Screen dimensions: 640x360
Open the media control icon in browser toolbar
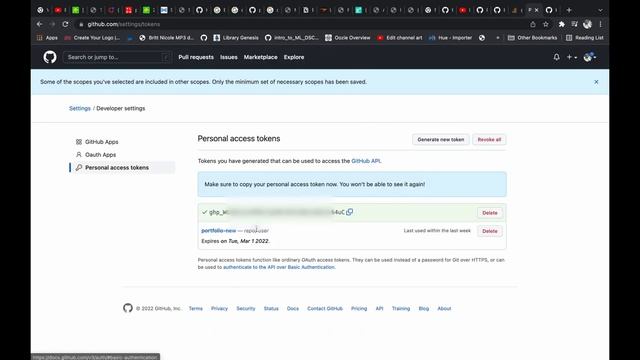coord(575,24)
